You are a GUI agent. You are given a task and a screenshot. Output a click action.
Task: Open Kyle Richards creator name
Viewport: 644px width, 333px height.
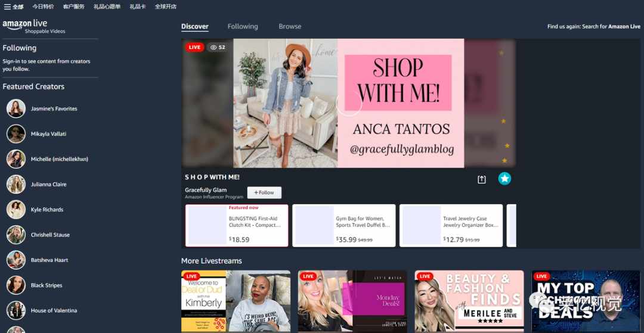47,210
